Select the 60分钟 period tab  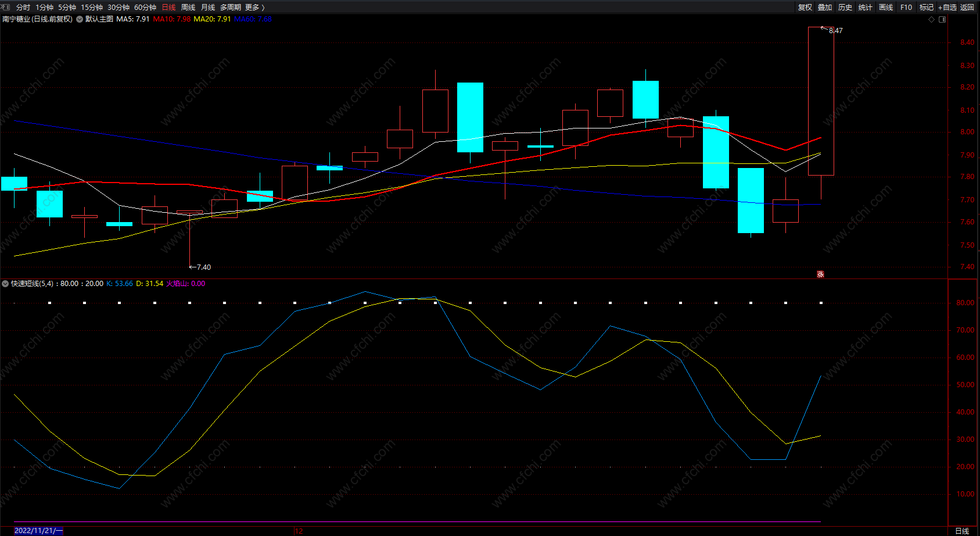pos(145,8)
